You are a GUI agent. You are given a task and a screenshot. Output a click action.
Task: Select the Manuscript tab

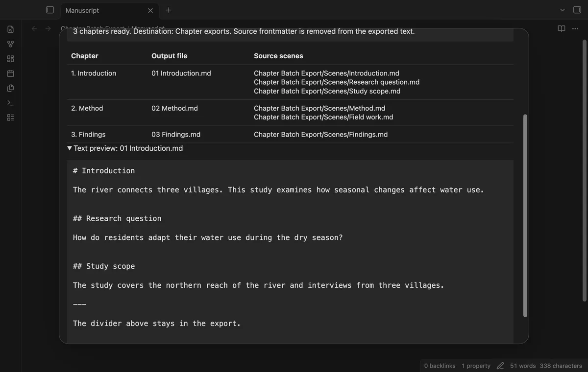coord(109,10)
